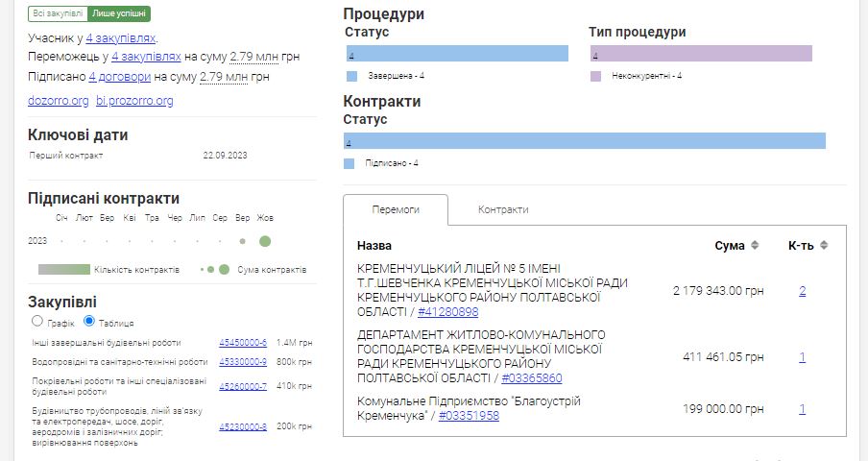Open count link for Благоустрій Кременчука row

click(802, 409)
